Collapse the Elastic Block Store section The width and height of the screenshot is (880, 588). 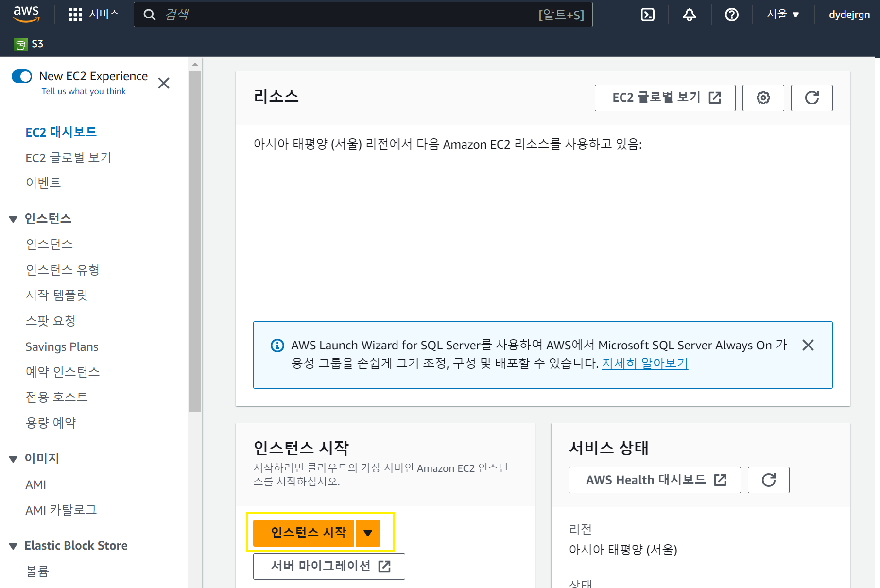coord(13,546)
